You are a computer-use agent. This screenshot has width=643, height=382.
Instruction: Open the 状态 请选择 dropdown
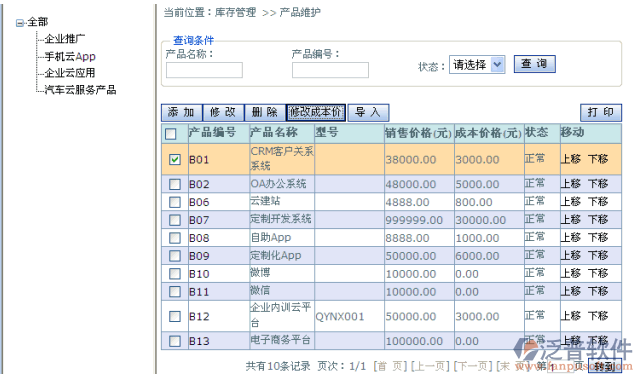[x=477, y=65]
